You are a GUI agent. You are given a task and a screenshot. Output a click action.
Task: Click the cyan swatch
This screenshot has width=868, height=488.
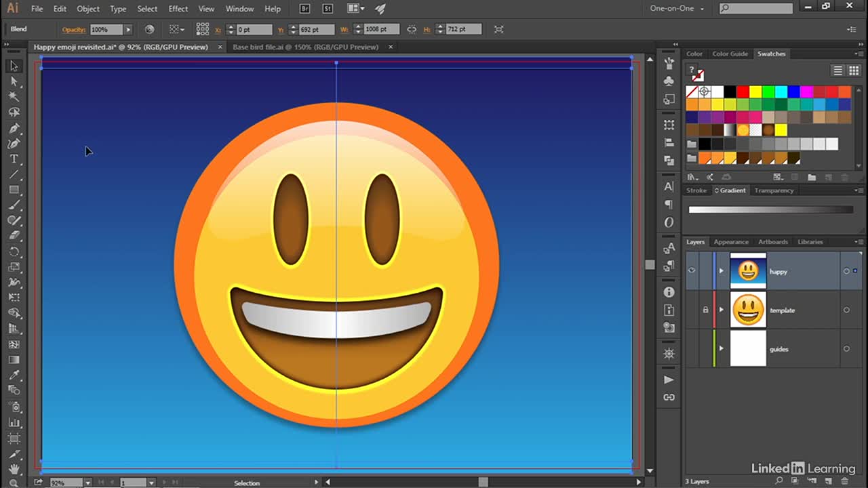(x=781, y=91)
